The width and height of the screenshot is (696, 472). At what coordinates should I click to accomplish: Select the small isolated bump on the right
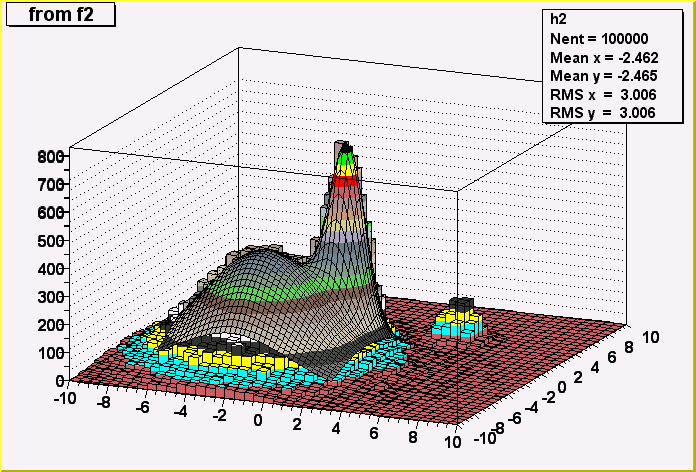[x=460, y=320]
